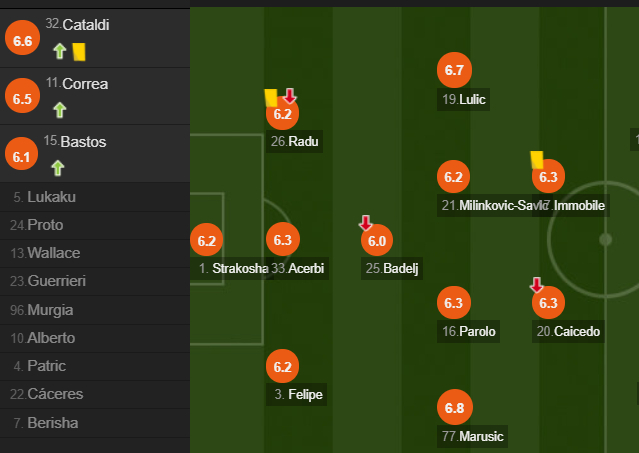Click Marusic's 6.8 rating marker

[x=454, y=408]
